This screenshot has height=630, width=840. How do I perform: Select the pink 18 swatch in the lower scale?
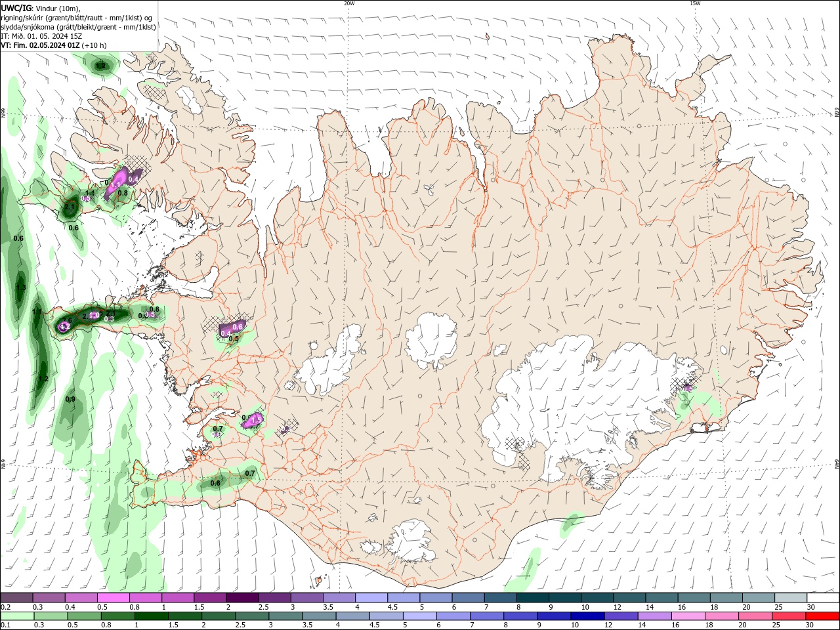pyautogui.click(x=723, y=616)
